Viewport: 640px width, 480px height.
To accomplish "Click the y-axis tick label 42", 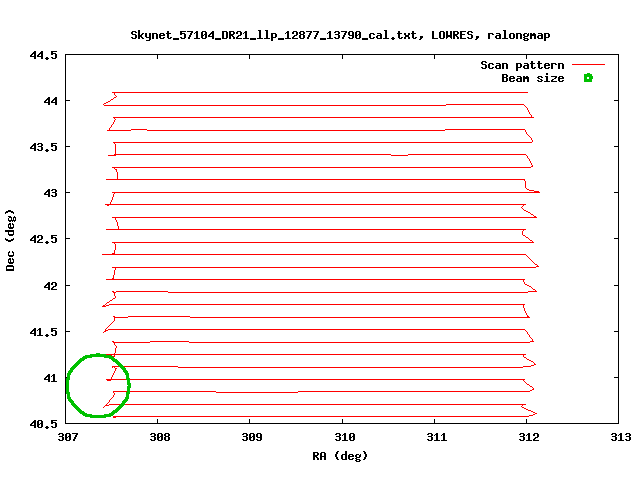I will tap(51, 286).
